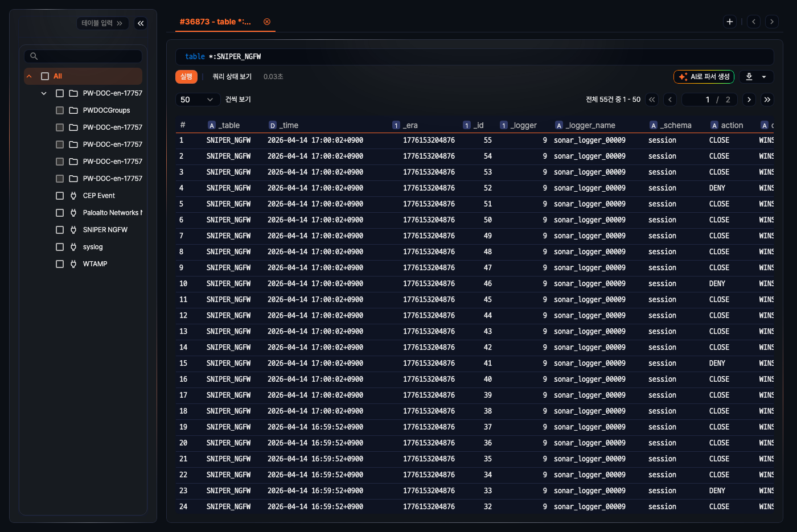
Task: Collapse the first PW-DOC-en-17757 folder
Action: pyautogui.click(x=44, y=93)
